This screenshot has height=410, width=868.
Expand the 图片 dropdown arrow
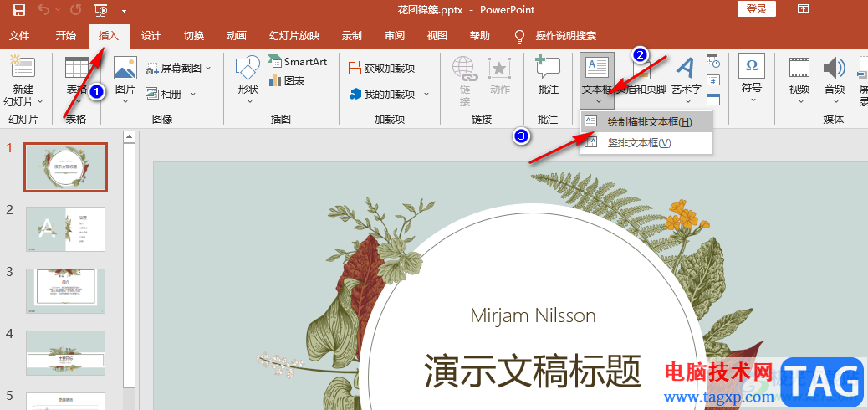pos(125,101)
